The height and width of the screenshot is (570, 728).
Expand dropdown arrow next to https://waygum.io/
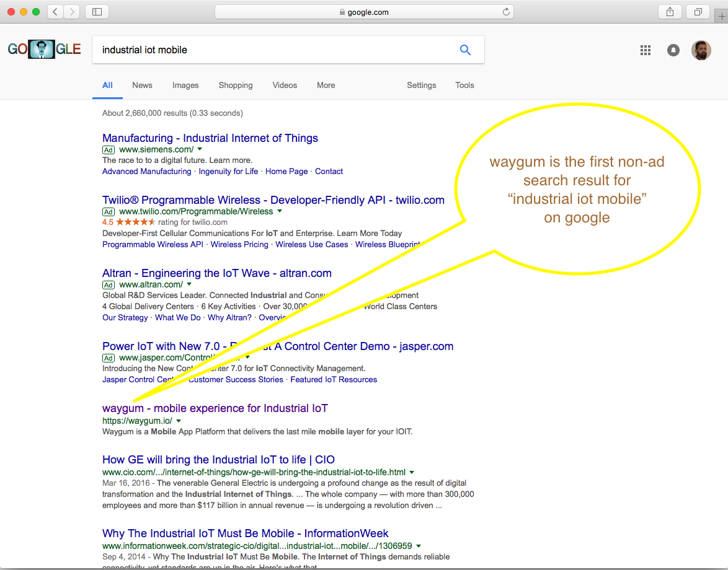click(x=179, y=421)
